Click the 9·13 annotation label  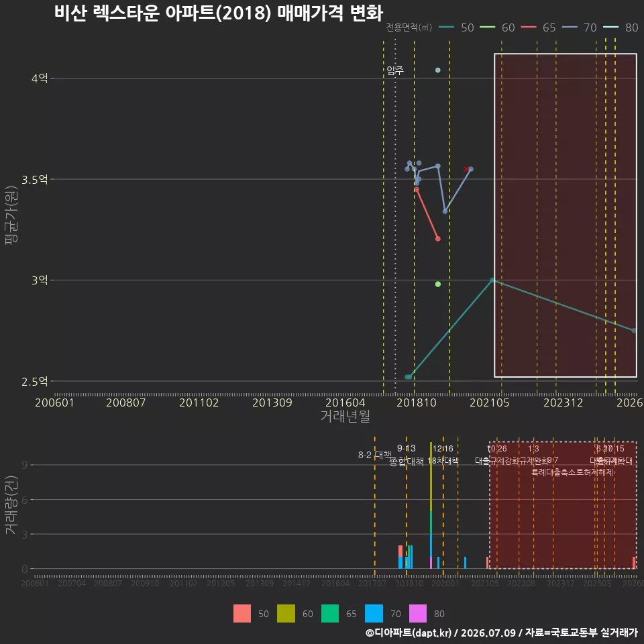coord(407,448)
